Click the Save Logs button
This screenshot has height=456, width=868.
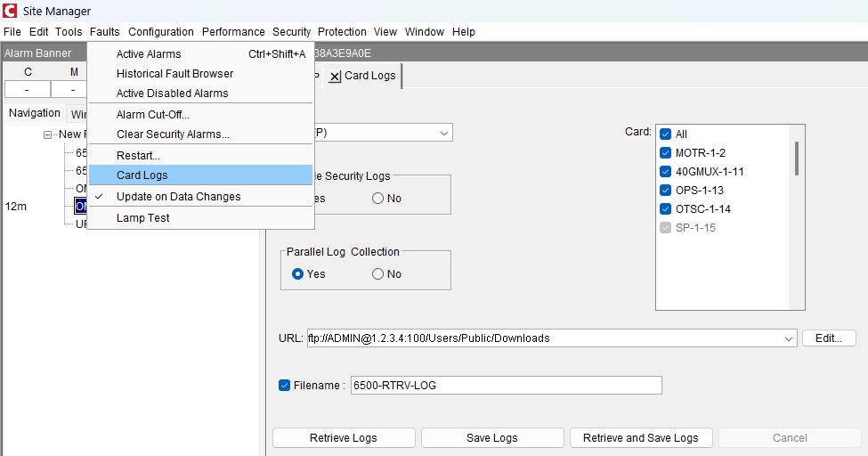492,437
